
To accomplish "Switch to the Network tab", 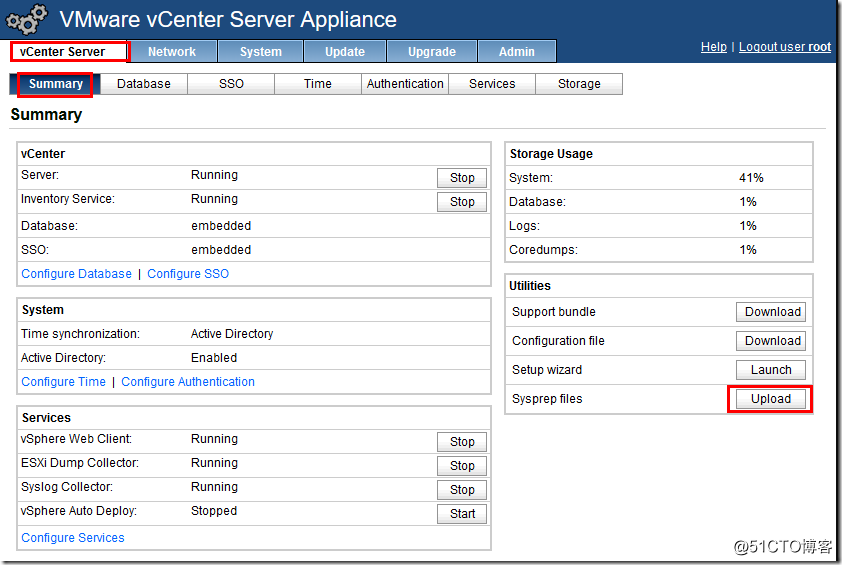I will [172, 52].
